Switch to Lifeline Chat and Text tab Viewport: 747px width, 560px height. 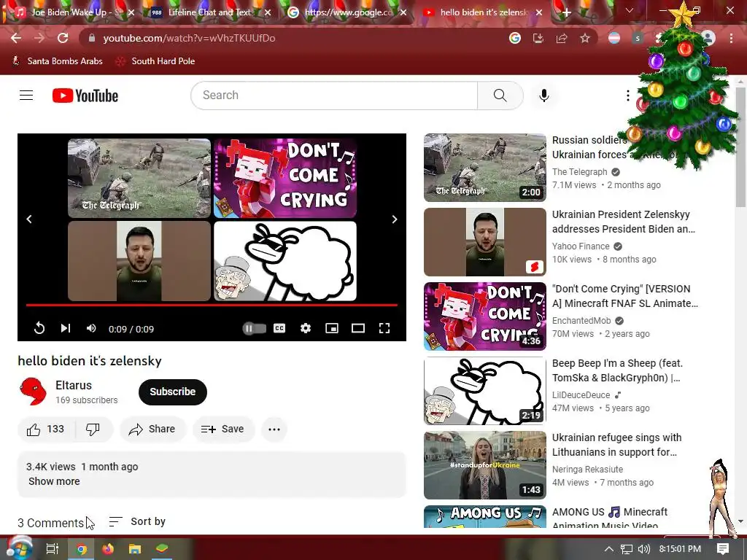(209, 12)
